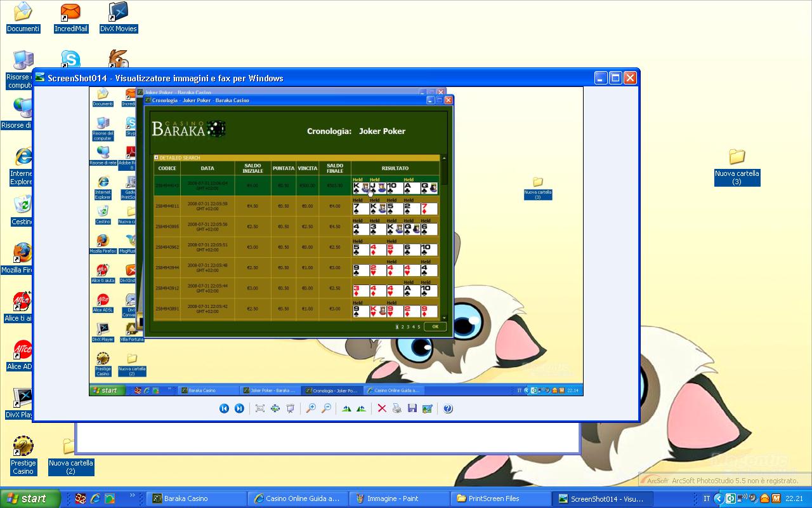Click the displayed screenshot image in viewer
Screen dimensions: 812x508
point(336,241)
